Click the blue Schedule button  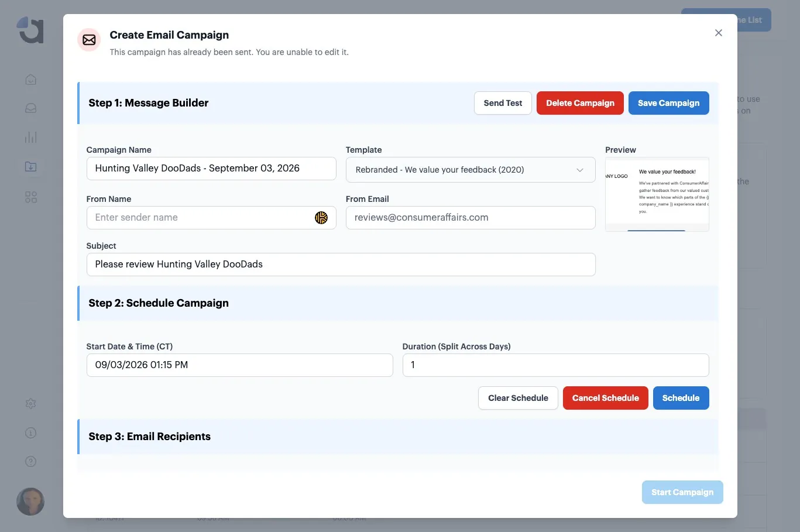coord(681,398)
